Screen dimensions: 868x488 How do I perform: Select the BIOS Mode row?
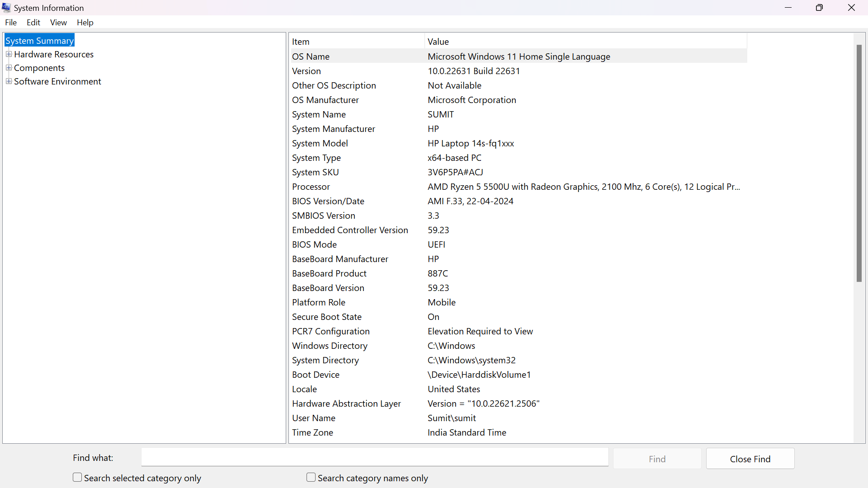click(518, 244)
